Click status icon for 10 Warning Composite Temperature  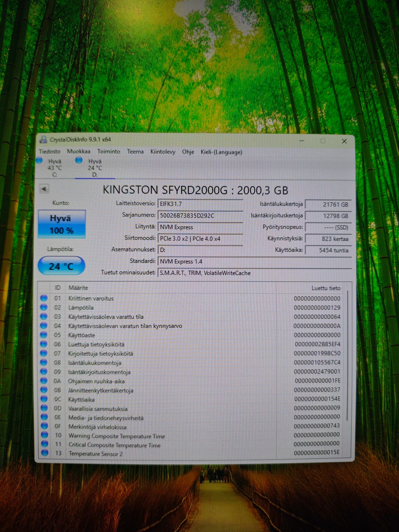tap(44, 435)
